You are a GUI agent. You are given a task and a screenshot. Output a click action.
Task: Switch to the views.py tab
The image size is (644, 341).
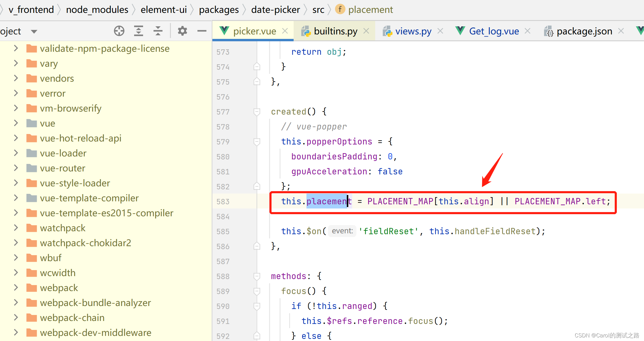[413, 31]
